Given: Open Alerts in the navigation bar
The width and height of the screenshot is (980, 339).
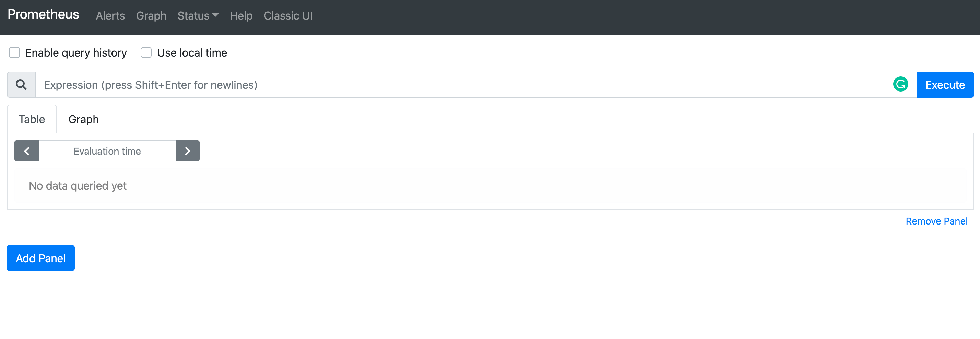Looking at the screenshot, I should point(110,16).
